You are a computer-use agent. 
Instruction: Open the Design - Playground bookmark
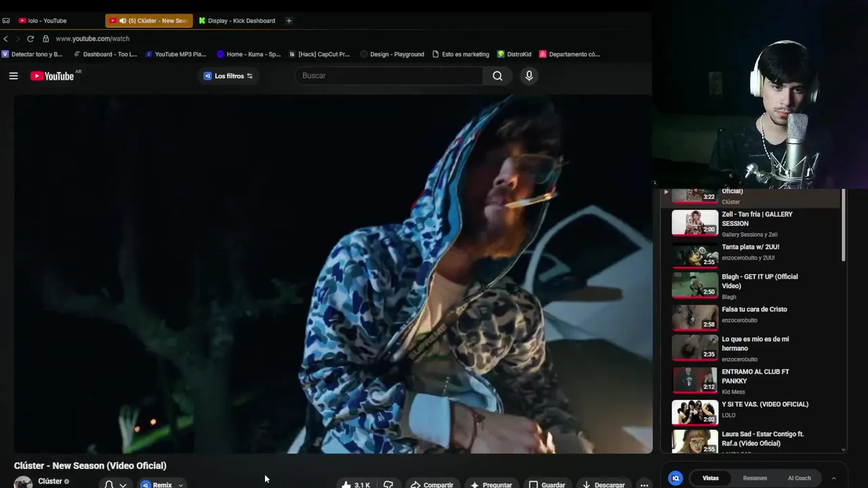393,54
